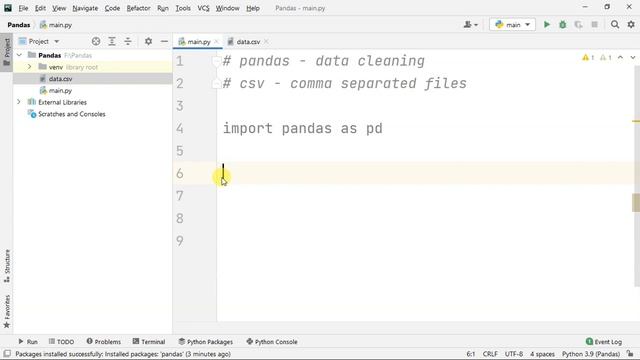Click the lock icon in the status bar
The image size is (640, 360).
tap(630, 354)
